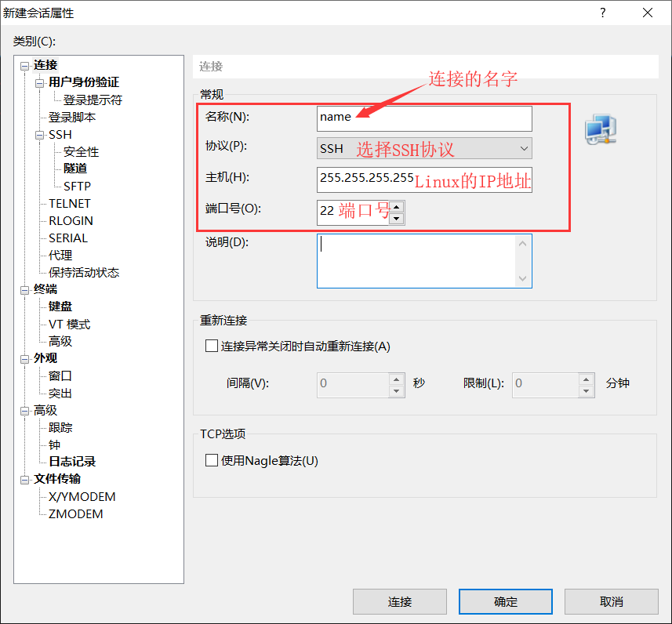Image resolution: width=672 pixels, height=624 pixels.
Task: Select 登录提示符 tree item
Action: 93,100
